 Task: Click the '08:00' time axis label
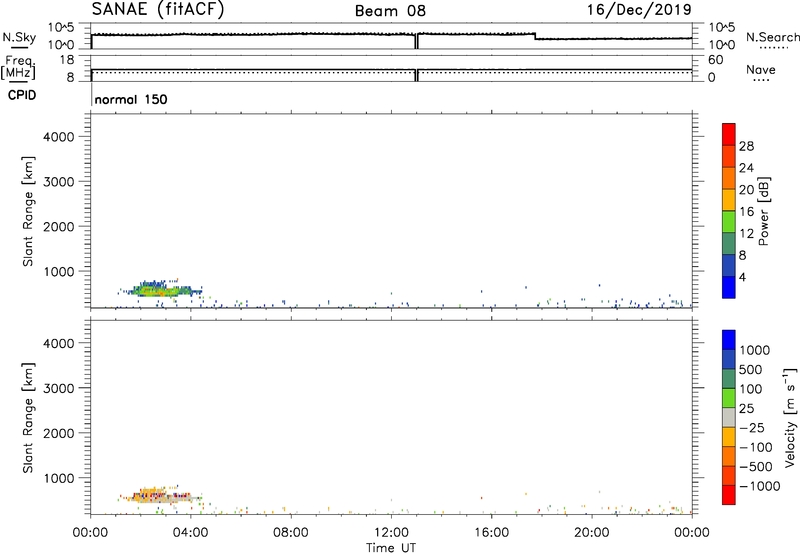tap(291, 533)
